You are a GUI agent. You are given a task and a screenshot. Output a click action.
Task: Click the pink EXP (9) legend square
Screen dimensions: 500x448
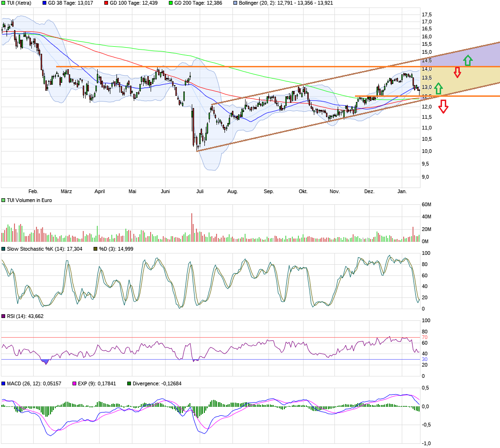74,383
